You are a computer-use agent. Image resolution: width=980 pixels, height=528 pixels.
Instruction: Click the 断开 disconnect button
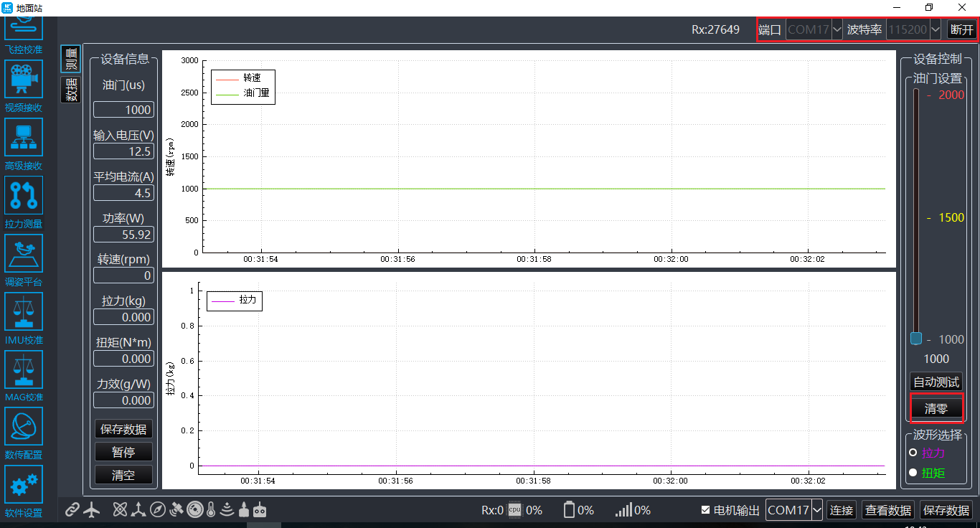pyautogui.click(x=961, y=29)
